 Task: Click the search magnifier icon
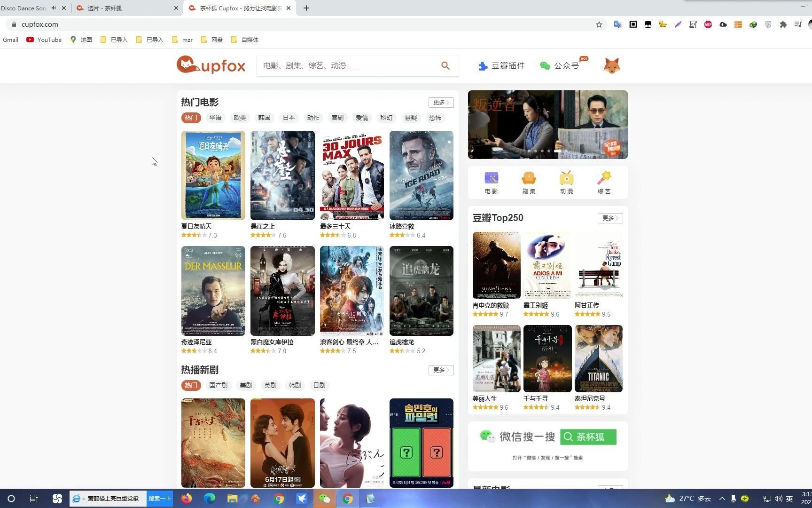coord(445,66)
